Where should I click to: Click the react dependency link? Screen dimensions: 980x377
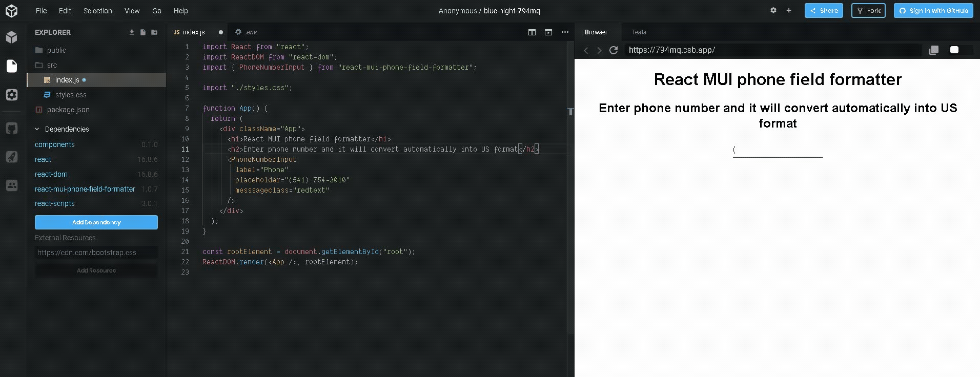point(43,159)
